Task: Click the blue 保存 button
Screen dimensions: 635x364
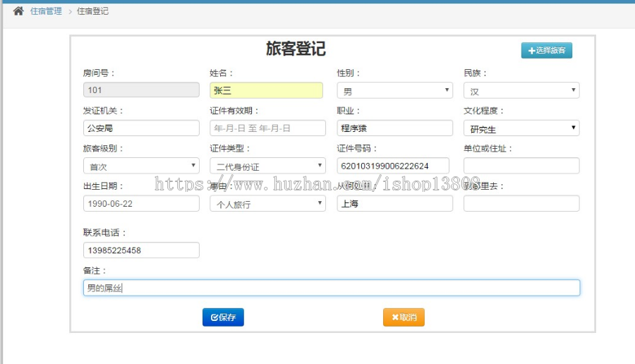Action: click(223, 317)
